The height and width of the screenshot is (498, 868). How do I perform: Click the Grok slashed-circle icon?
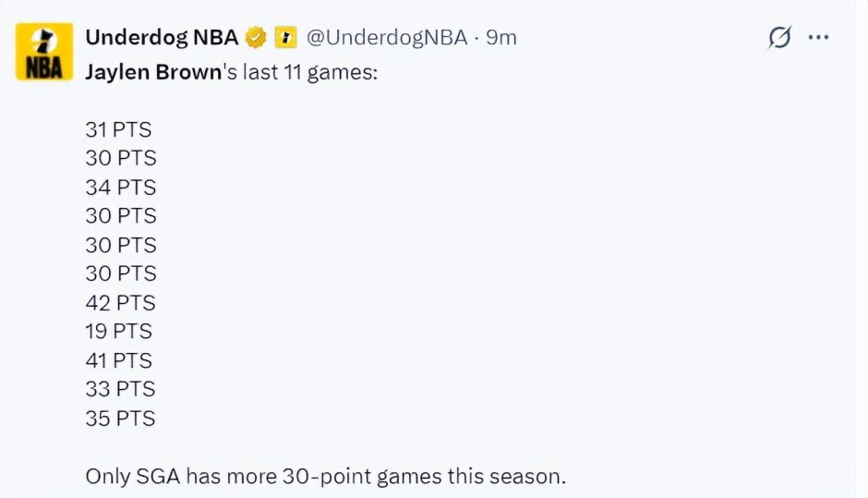click(x=780, y=38)
